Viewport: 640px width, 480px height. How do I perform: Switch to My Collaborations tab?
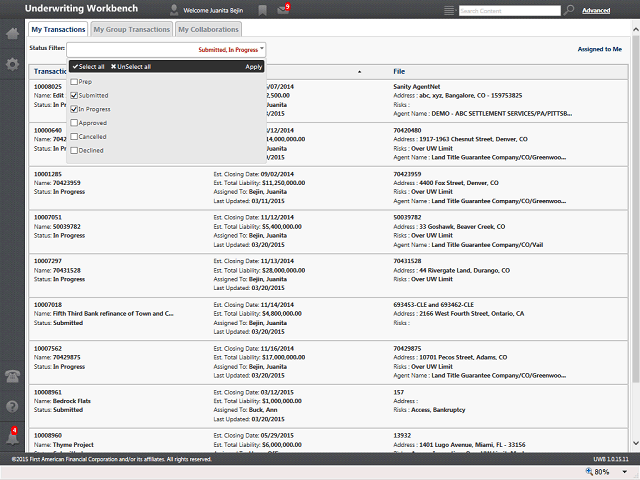point(208,29)
